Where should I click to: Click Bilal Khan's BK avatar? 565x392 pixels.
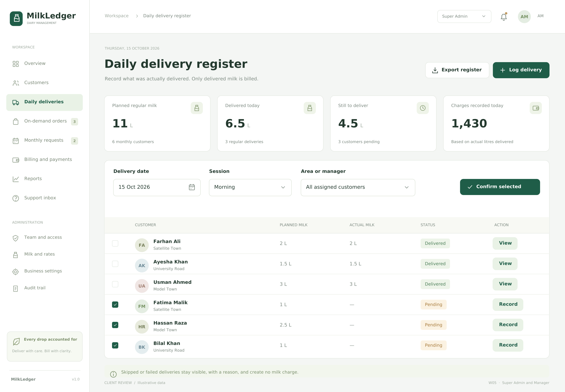[x=142, y=347]
